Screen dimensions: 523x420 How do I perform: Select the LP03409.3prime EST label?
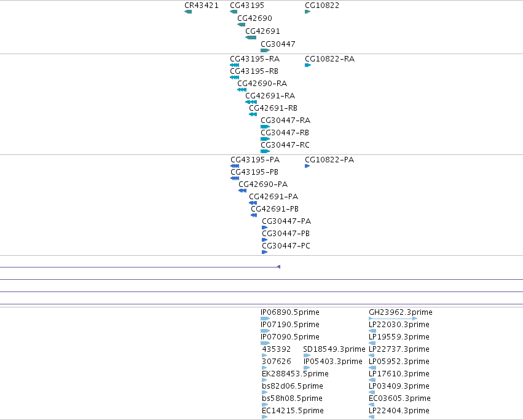point(399,386)
